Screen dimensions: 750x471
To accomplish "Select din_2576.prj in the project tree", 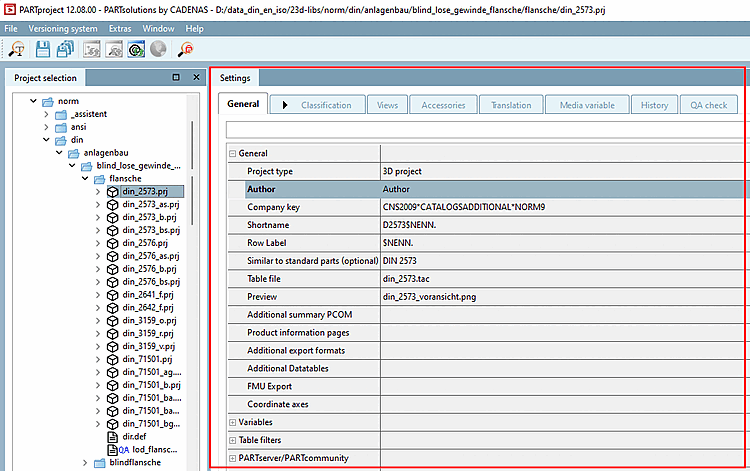I will [144, 242].
